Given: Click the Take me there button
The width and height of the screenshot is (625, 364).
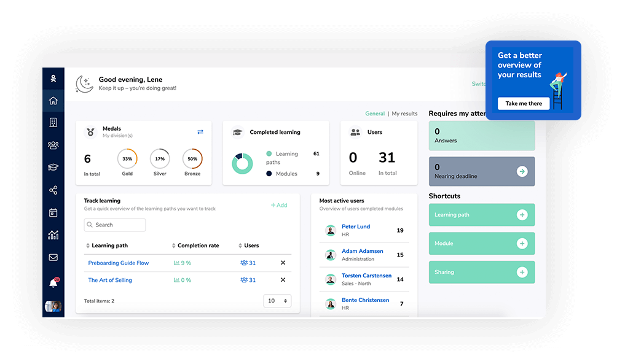Looking at the screenshot, I should point(524,103).
